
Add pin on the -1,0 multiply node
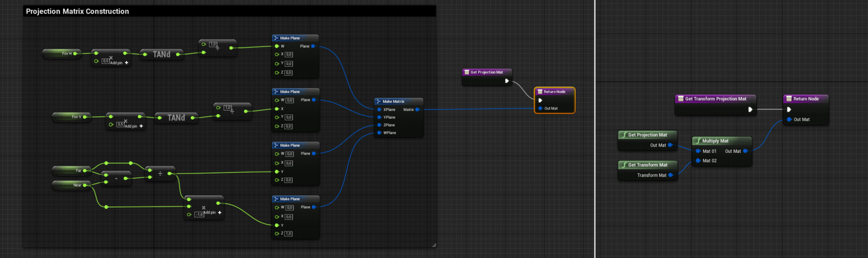coord(213,212)
